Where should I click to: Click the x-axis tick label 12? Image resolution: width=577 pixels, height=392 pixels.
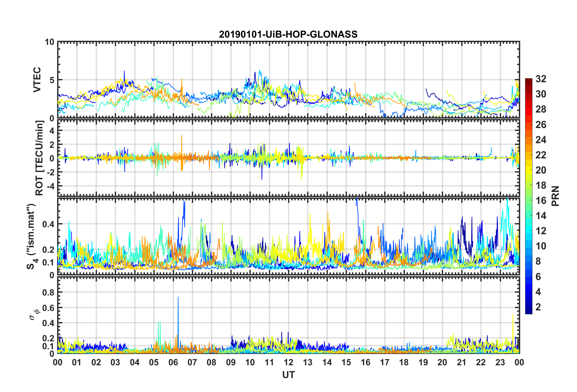[x=288, y=362]
